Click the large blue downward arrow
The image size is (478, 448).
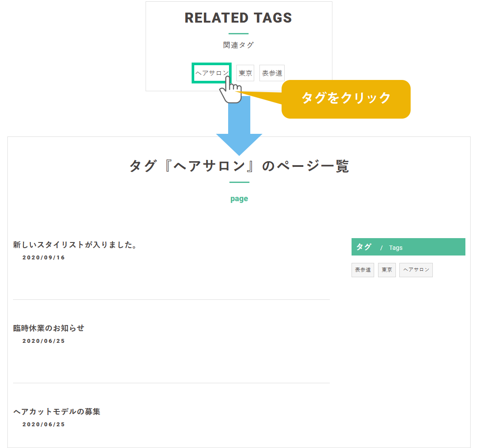pos(239,130)
